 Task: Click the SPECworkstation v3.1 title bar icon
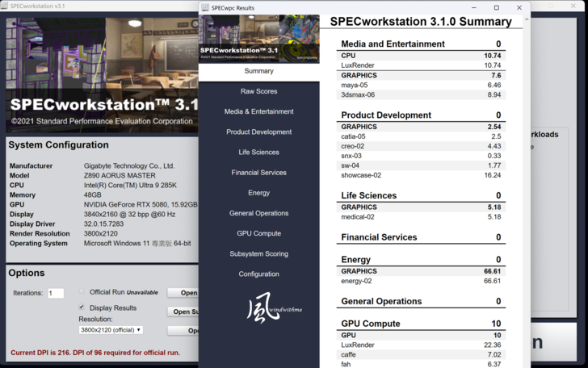pos(4,6)
